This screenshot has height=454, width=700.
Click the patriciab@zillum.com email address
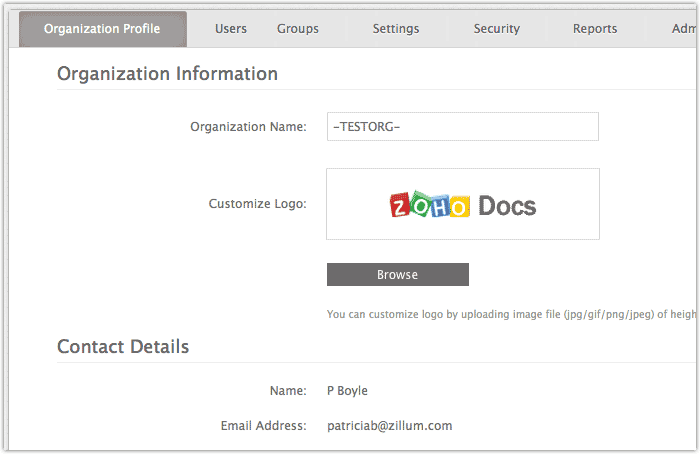[x=389, y=426]
